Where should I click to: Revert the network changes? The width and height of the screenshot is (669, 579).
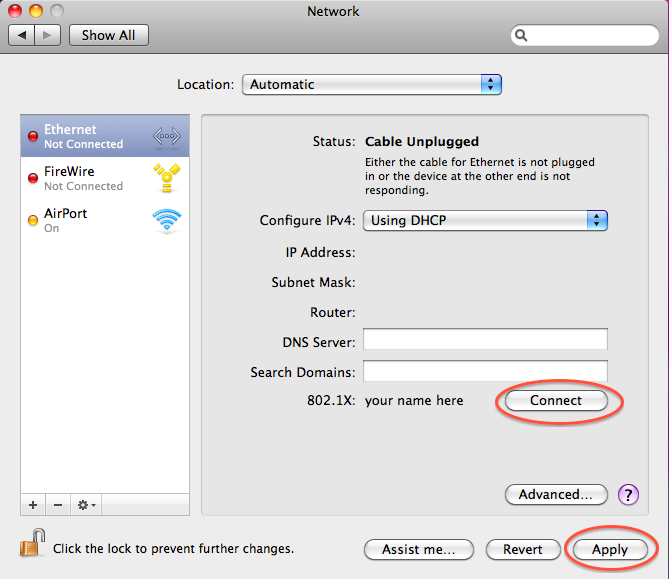point(523,550)
